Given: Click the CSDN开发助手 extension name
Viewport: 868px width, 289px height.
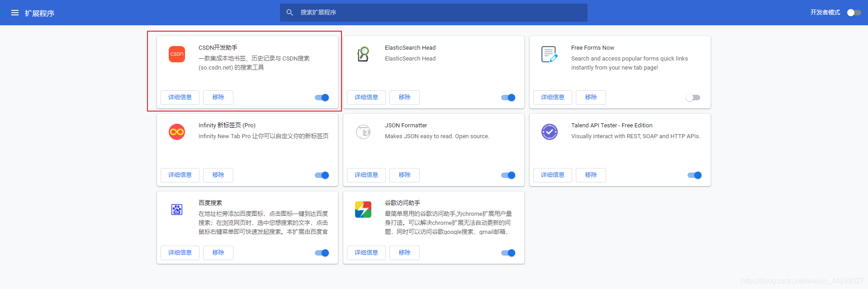Looking at the screenshot, I should point(218,48).
